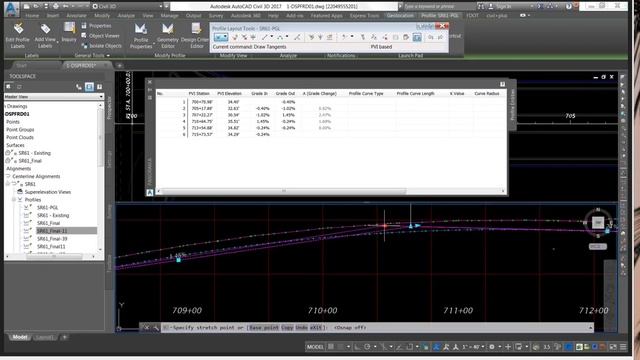This screenshot has width=640, height=360.
Task: Click Insert PVI icon in layout toolbar
Action: 235,37
